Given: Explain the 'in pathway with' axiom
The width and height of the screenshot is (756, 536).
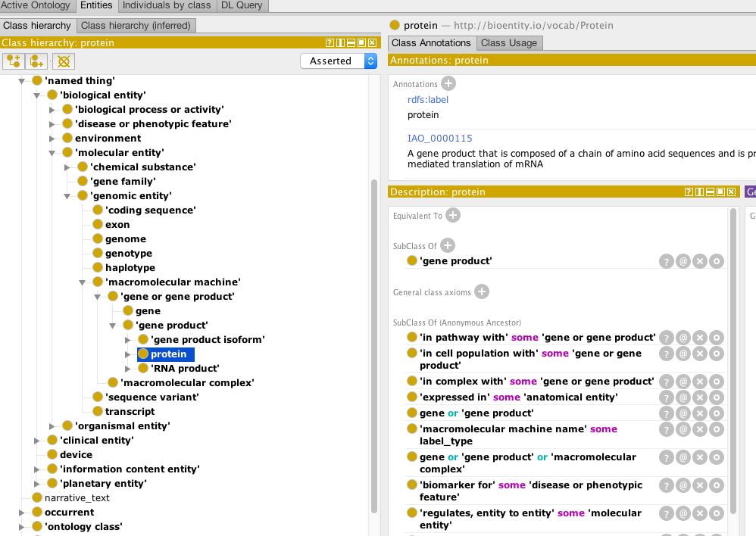Looking at the screenshot, I should [x=667, y=338].
